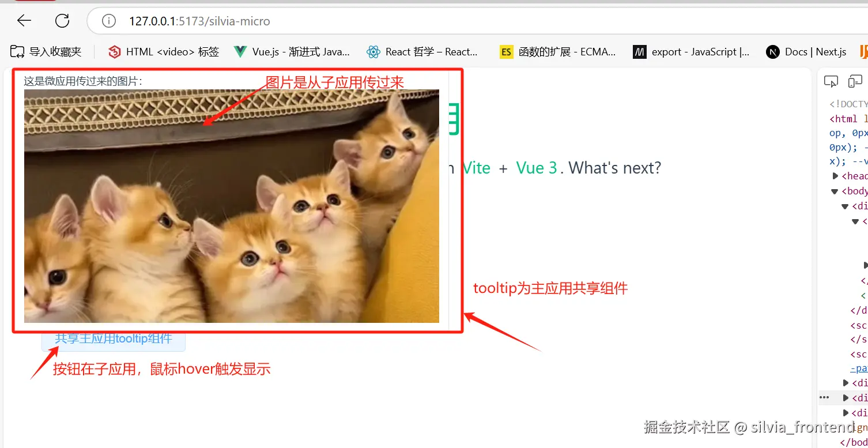The width and height of the screenshot is (868, 448).
Task: Reload the page with the refresh icon
Action: click(62, 21)
